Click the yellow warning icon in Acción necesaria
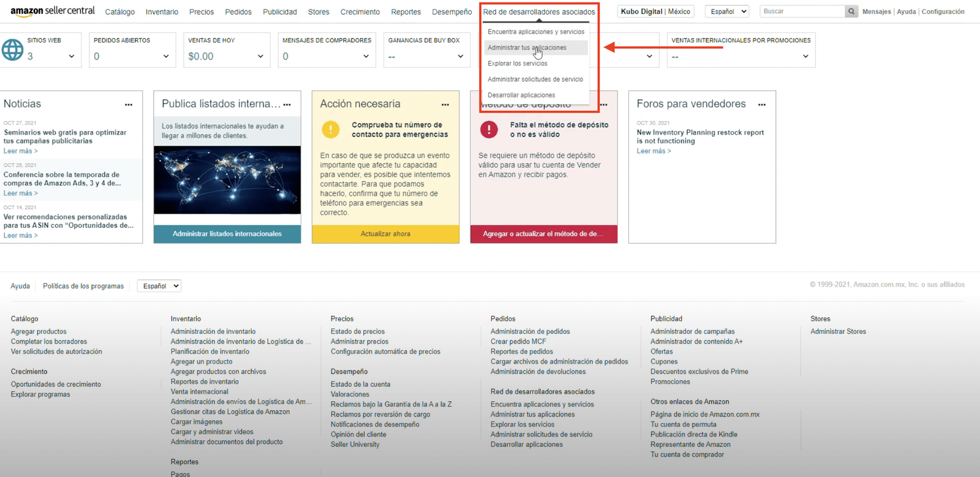Screen dimensions: 980x477 click(331, 129)
